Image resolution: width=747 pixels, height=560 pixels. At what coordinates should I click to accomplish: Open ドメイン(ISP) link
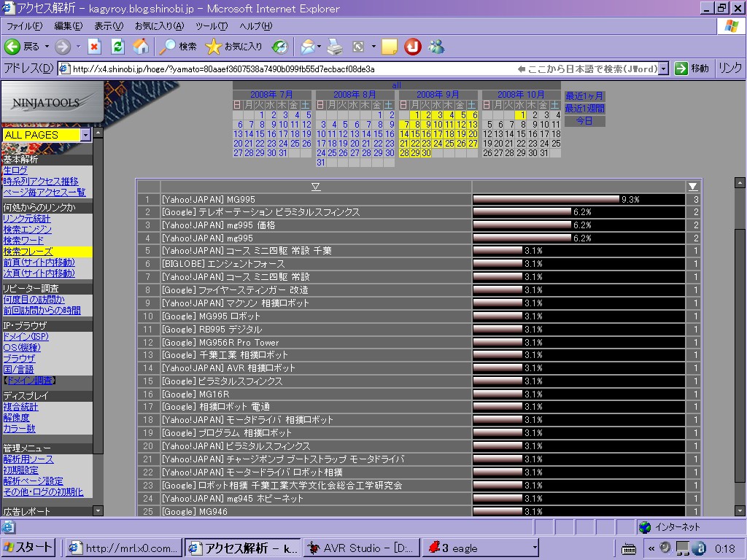point(26,337)
